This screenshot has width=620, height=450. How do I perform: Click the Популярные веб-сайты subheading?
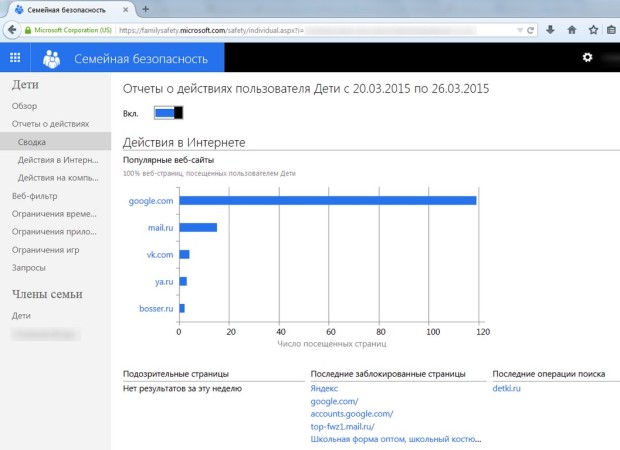168,160
